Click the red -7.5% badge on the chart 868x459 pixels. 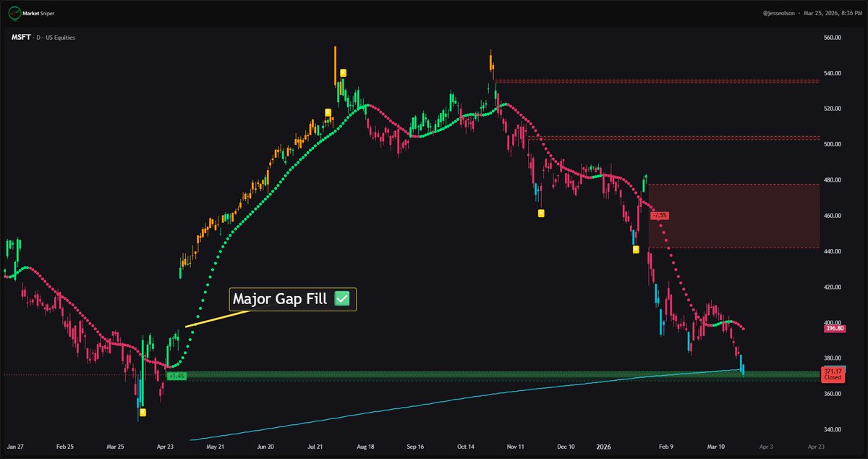point(659,214)
